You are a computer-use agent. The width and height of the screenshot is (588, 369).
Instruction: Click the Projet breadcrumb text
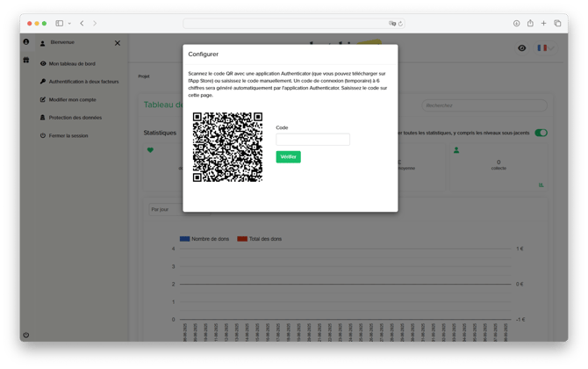click(x=144, y=76)
